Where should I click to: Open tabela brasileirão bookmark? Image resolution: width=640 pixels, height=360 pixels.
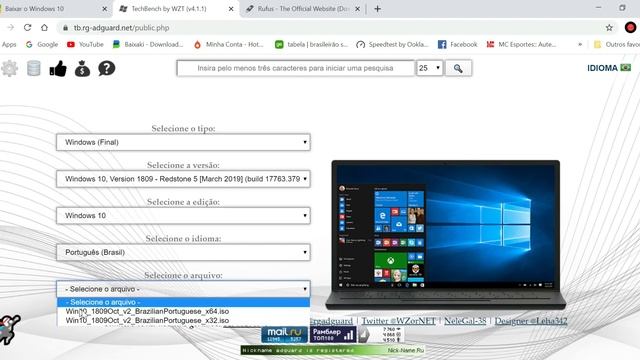(311, 44)
